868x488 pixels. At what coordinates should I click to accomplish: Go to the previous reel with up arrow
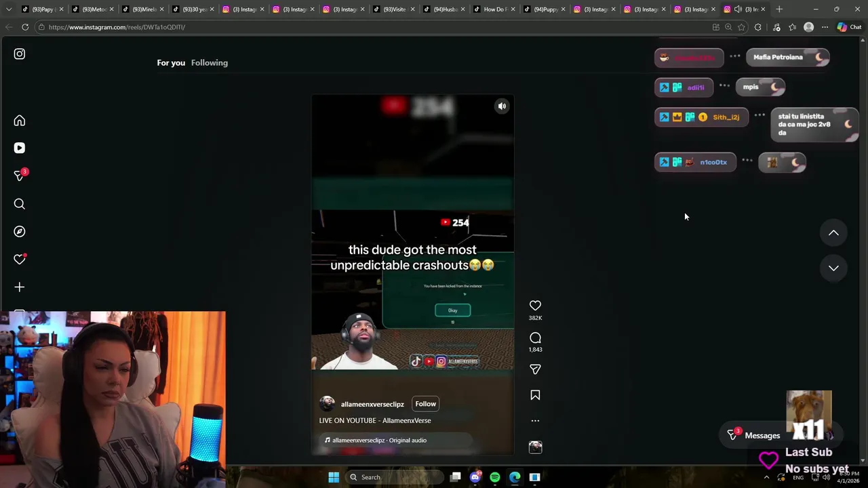coord(833,233)
